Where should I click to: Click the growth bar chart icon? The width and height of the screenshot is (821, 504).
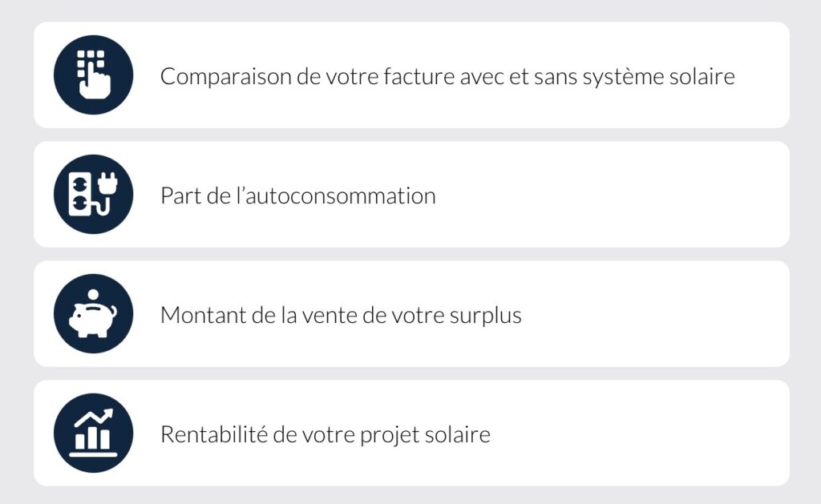93,433
